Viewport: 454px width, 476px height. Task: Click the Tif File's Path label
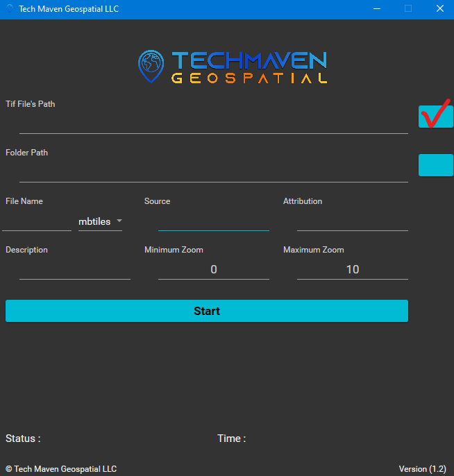31,104
